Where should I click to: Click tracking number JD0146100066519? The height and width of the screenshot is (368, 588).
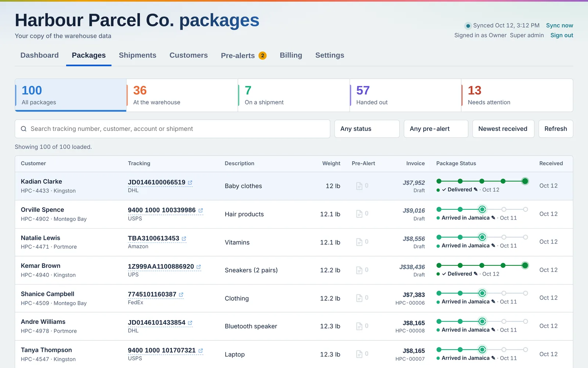pyautogui.click(x=157, y=182)
